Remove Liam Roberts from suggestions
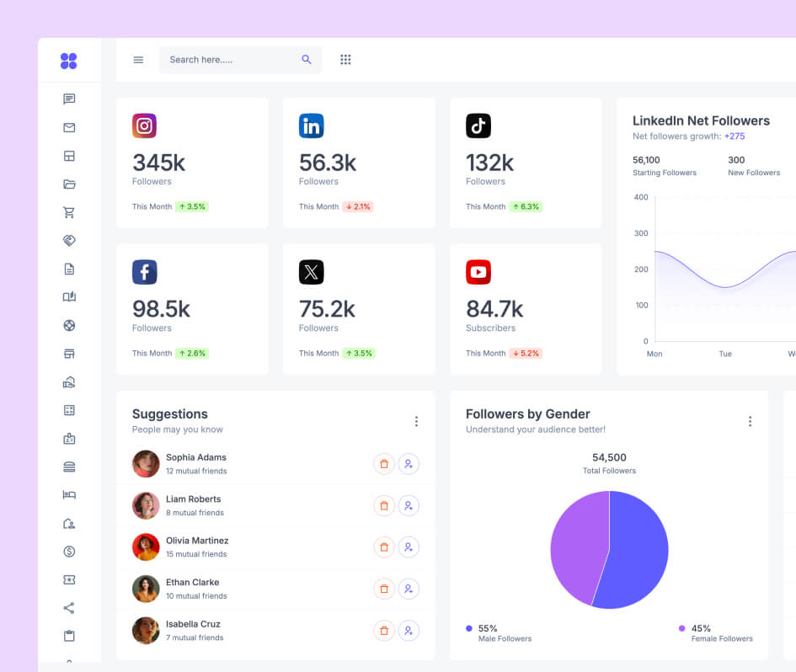 click(x=384, y=505)
